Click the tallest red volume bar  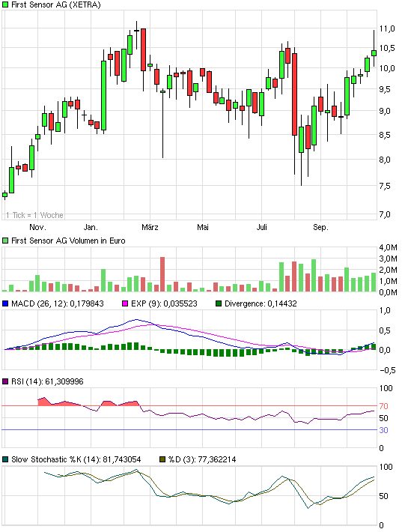pos(162,274)
